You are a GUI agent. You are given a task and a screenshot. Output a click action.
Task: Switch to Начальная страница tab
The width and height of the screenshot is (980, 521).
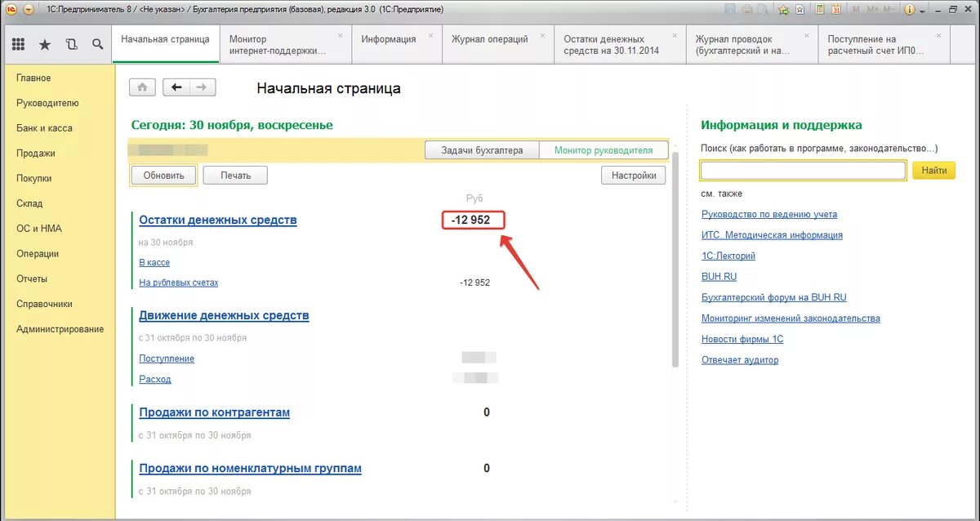pos(166,44)
